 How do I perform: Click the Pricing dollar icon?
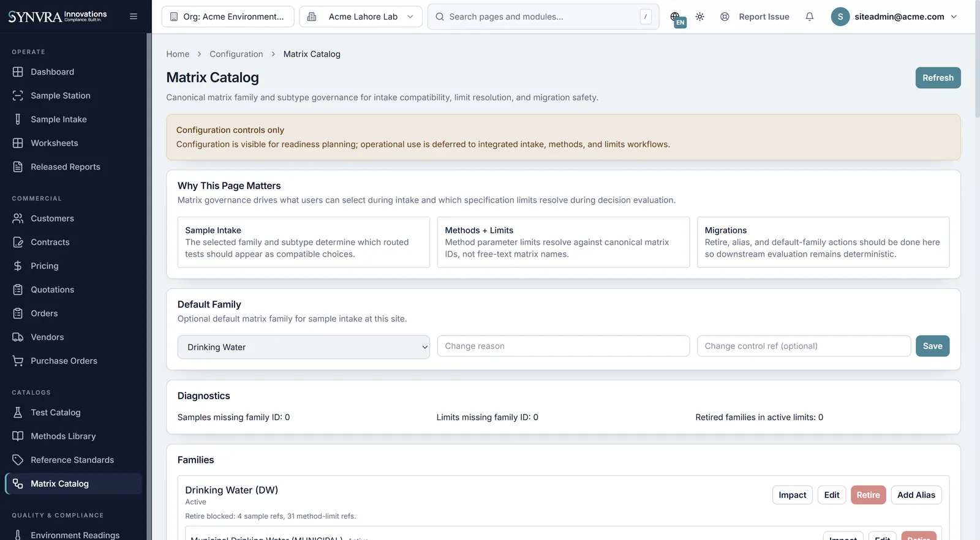(18, 266)
